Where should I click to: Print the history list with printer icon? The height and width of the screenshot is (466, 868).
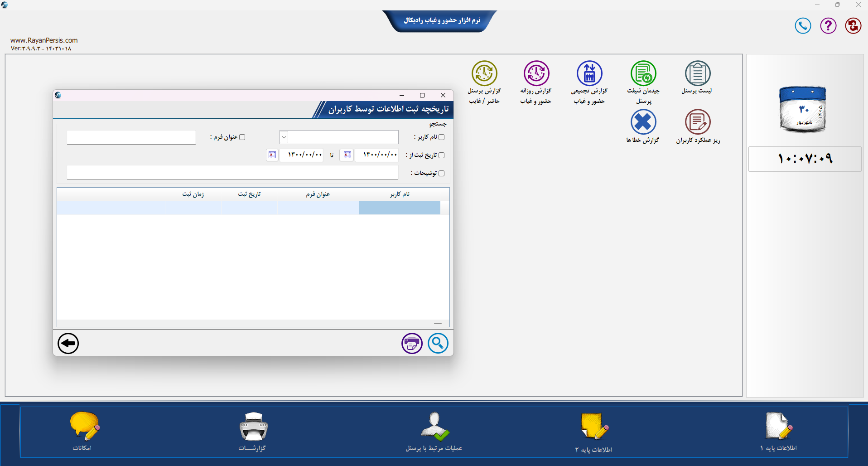412,343
